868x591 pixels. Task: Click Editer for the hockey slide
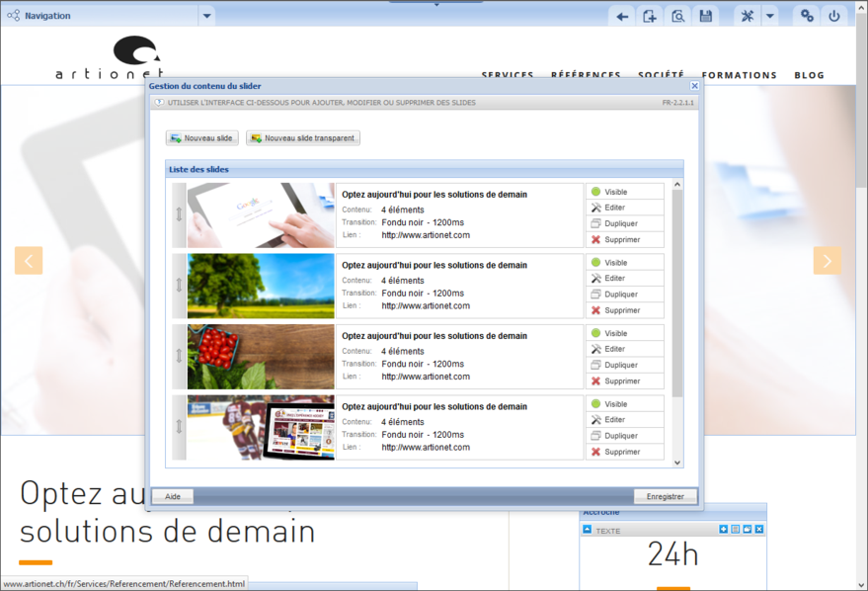coord(625,420)
